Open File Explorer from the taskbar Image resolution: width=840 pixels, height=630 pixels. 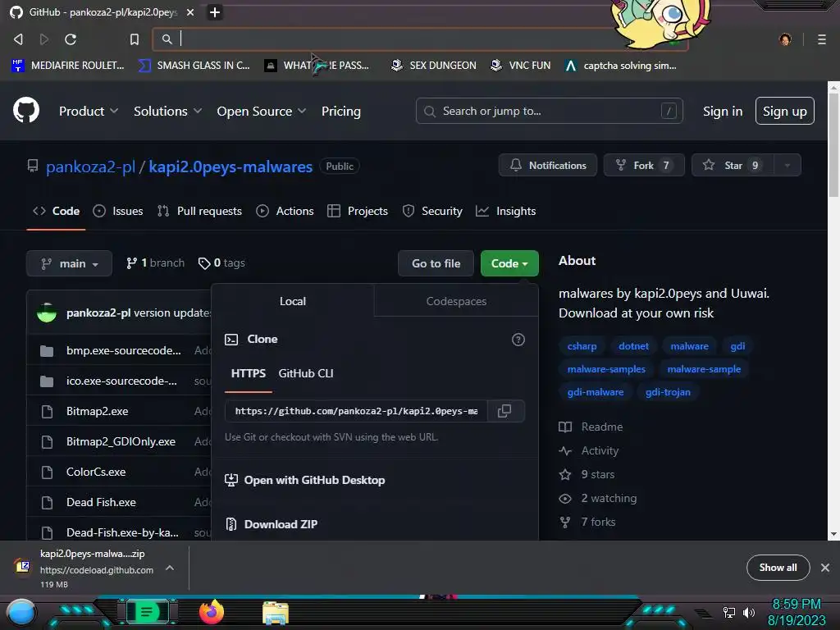[x=276, y=613]
